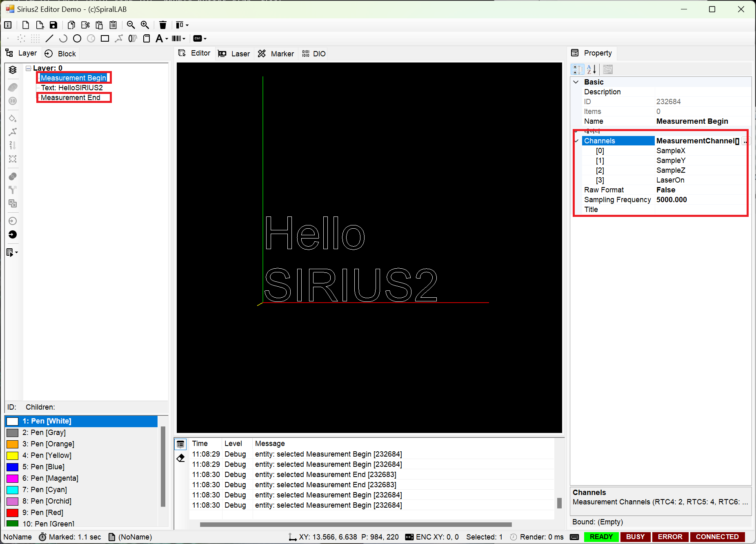Viewport: 756px width, 544px height.
Task: Switch to the Editor tab
Action: (195, 53)
